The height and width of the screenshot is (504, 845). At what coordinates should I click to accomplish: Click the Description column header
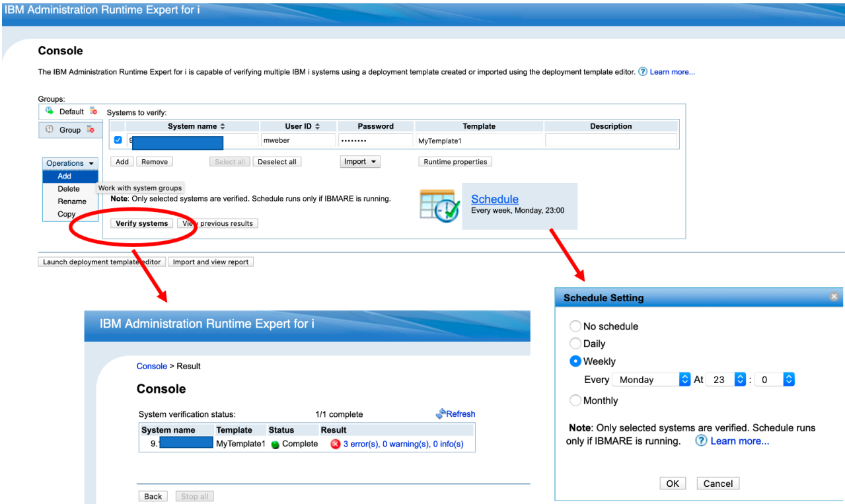pos(611,126)
